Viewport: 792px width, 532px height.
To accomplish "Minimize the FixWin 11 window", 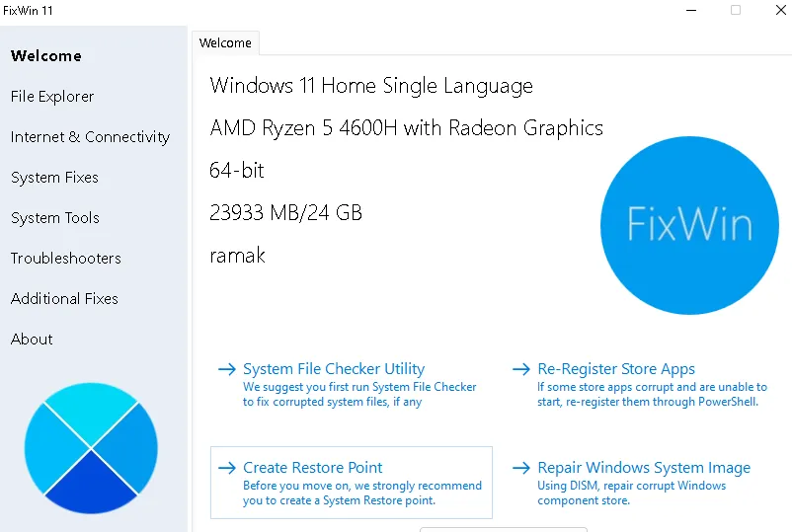I will [687, 10].
